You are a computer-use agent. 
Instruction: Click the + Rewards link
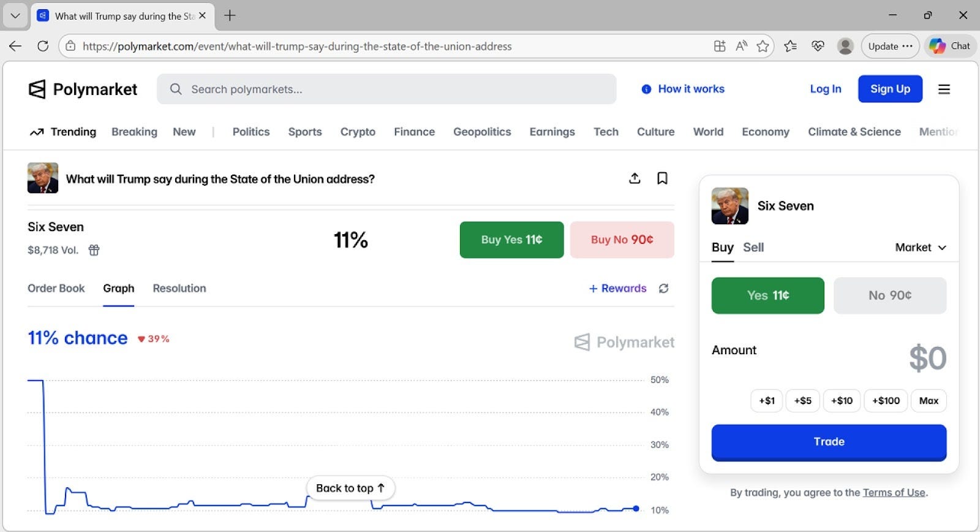617,288
